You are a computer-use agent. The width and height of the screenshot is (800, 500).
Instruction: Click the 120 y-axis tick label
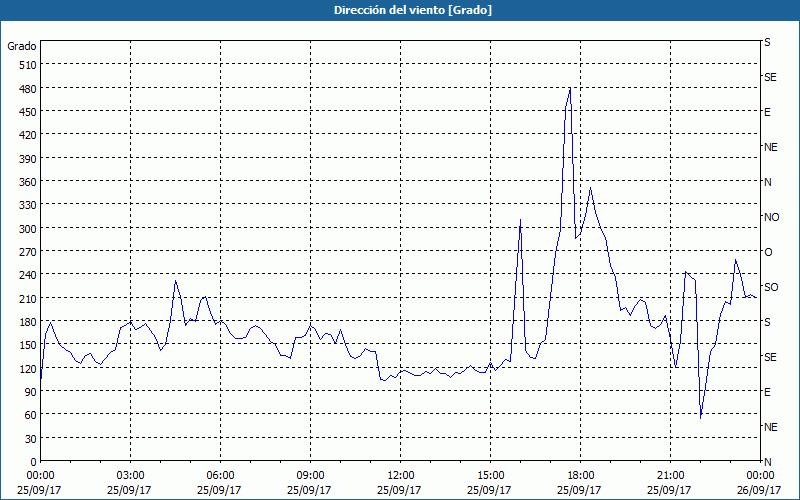28,368
